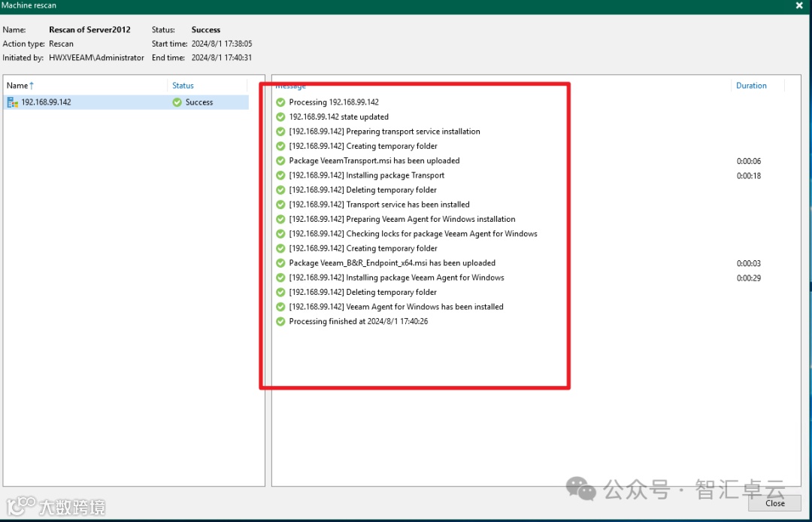The height and width of the screenshot is (522, 812).
Task: Click check icon for Veeam_B&R_Endpoint_x64.msi uploaded
Action: (x=280, y=263)
